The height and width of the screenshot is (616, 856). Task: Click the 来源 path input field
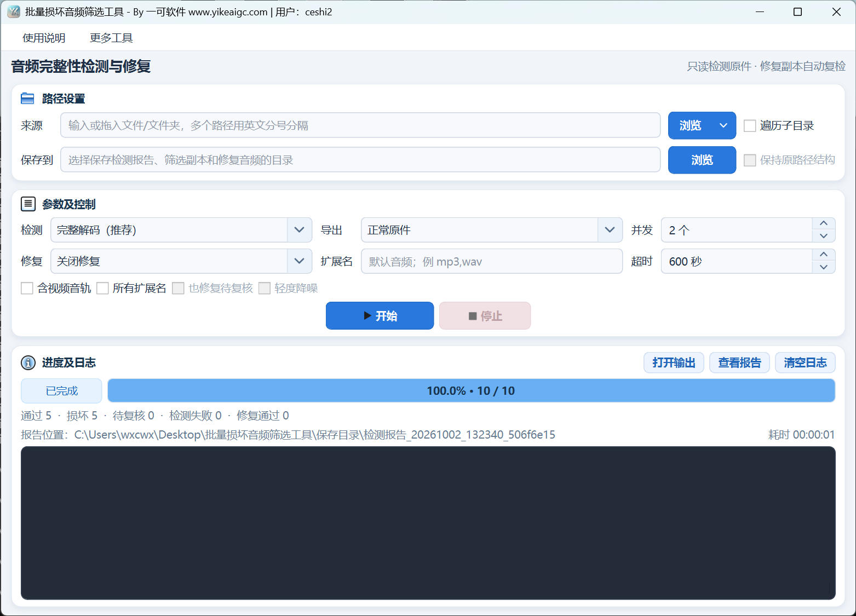coord(360,125)
